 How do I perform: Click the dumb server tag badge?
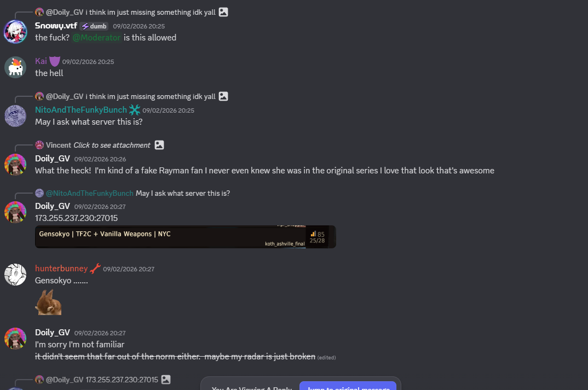pyautogui.click(x=94, y=26)
